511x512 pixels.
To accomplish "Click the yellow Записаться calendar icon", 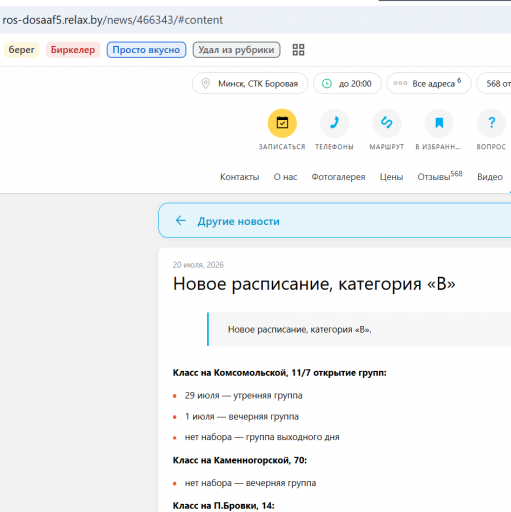I will tap(282, 123).
